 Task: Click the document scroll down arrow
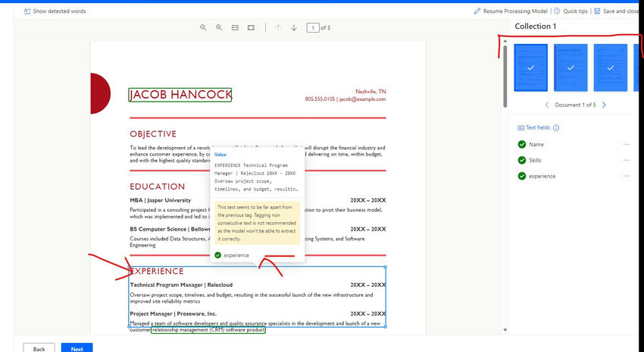coord(505,330)
